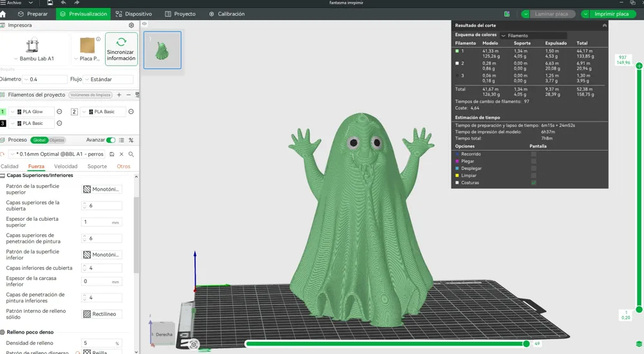Viewport: 644px width, 354px height.
Task: Click the undo arrow icon
Action: pos(63,3)
